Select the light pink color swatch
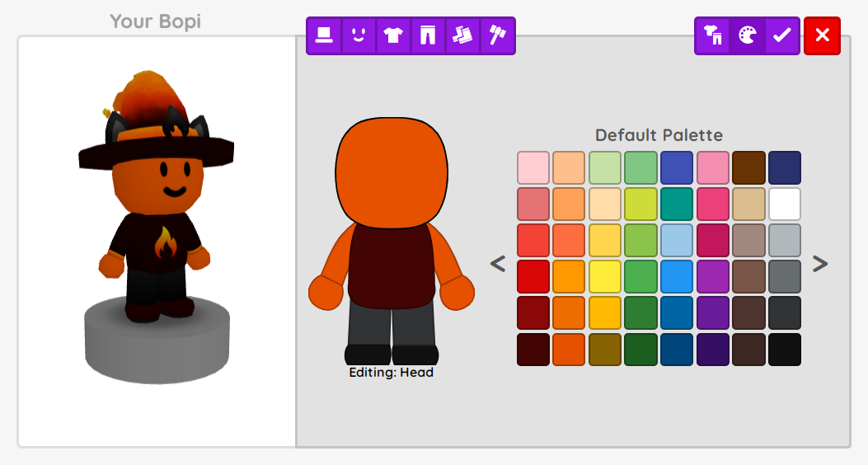This screenshot has width=868, height=465. pos(533,168)
